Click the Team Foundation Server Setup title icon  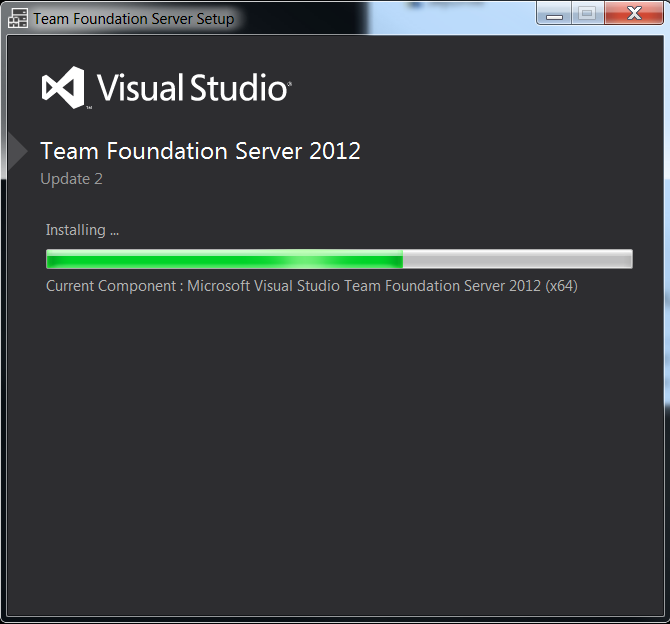tap(18, 18)
